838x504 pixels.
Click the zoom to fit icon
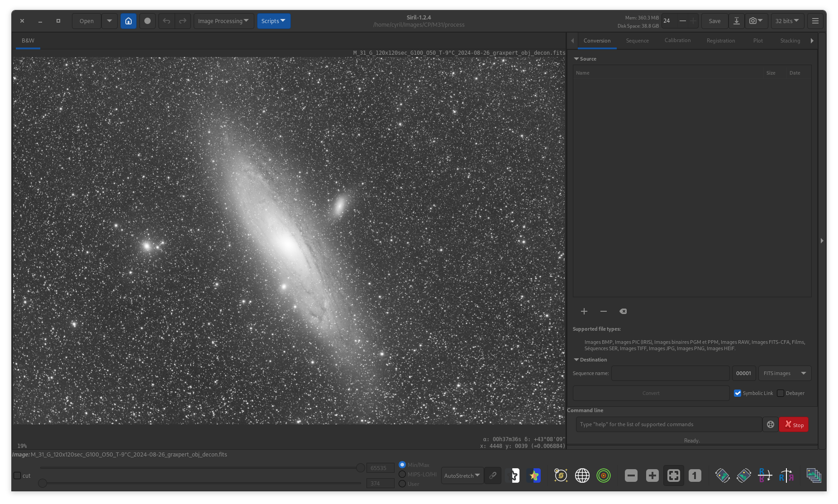point(673,475)
